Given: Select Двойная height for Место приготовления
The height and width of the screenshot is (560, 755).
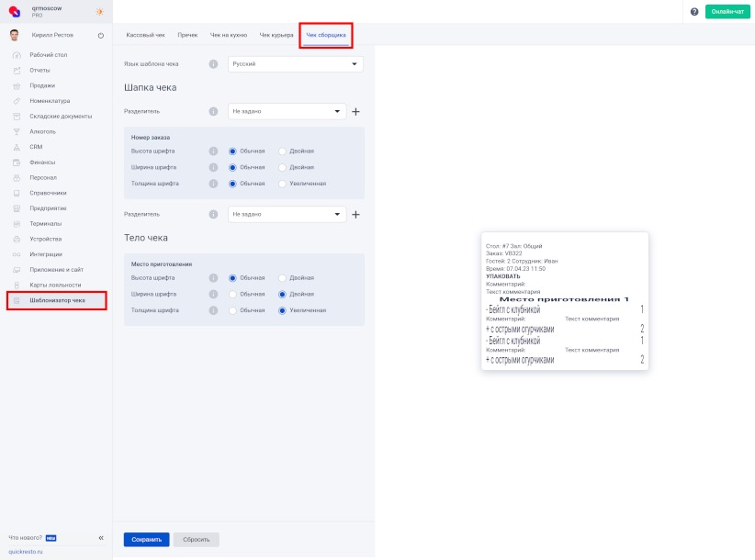Looking at the screenshot, I should (x=282, y=278).
